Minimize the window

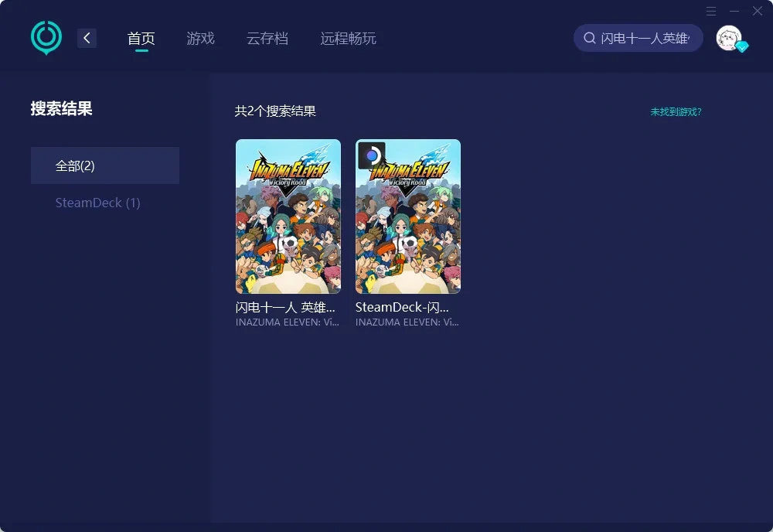point(734,12)
